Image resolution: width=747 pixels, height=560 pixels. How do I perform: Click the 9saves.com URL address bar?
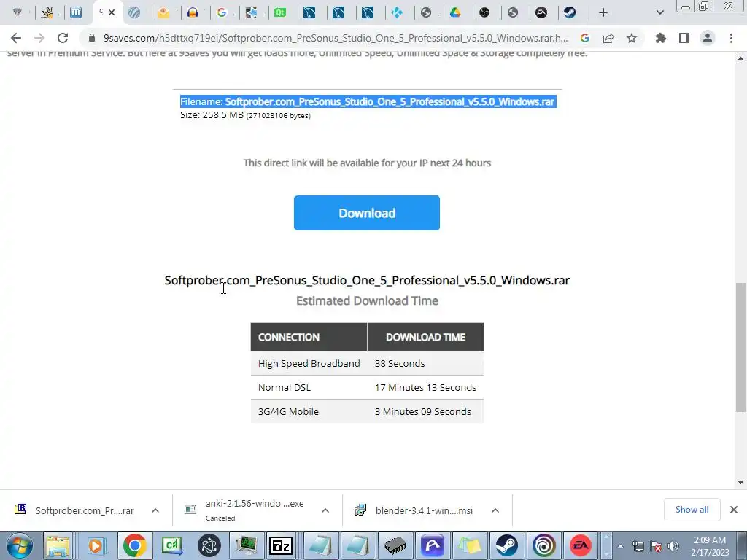tap(336, 38)
